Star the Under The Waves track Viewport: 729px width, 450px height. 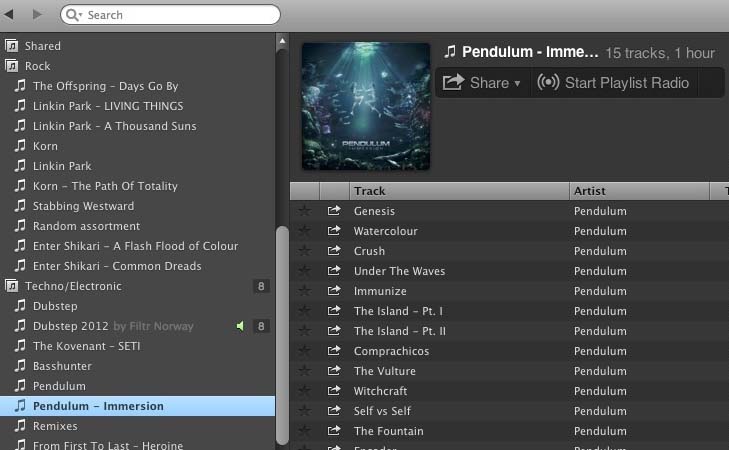[305, 271]
